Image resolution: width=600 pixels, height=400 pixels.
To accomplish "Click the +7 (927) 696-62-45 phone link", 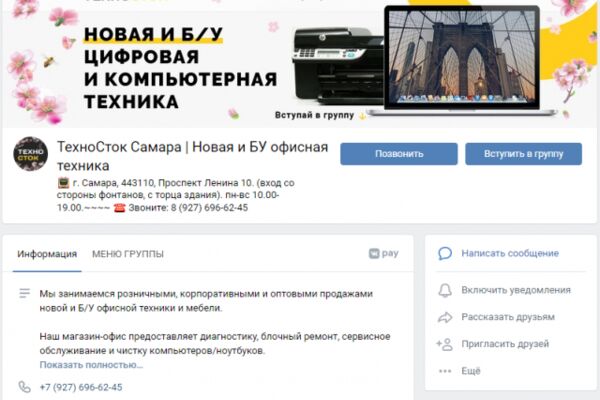I will point(81,387).
